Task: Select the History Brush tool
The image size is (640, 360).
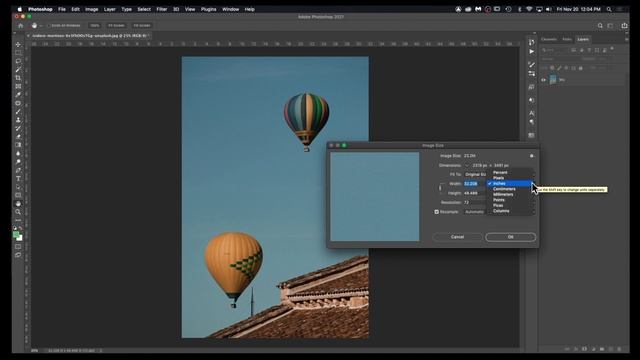Action: tap(18, 128)
